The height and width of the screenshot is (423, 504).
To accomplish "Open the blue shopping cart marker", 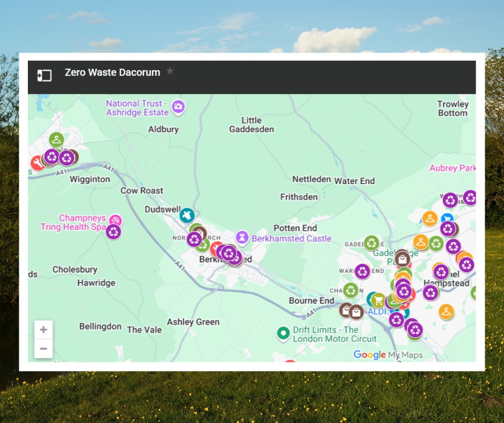I will click(447, 218).
